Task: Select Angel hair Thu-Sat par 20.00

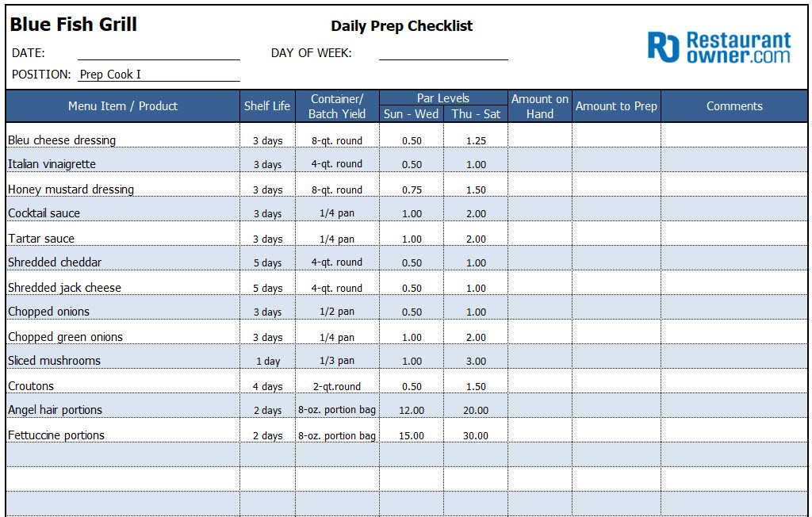Action: pyautogui.click(x=476, y=406)
